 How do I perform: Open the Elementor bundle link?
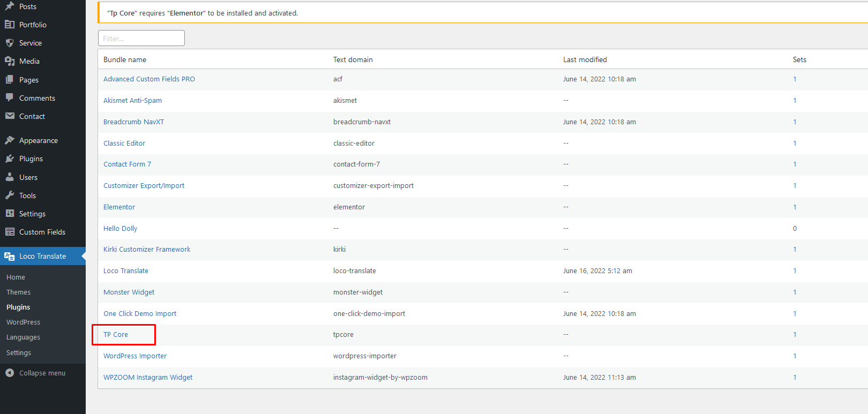(x=119, y=207)
